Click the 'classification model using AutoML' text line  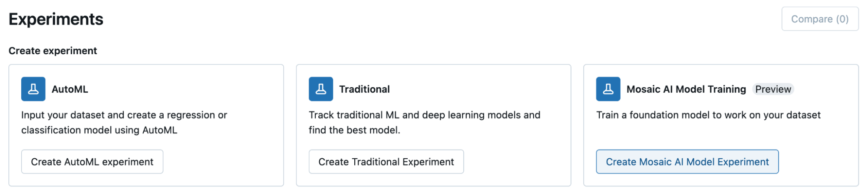pos(99,130)
